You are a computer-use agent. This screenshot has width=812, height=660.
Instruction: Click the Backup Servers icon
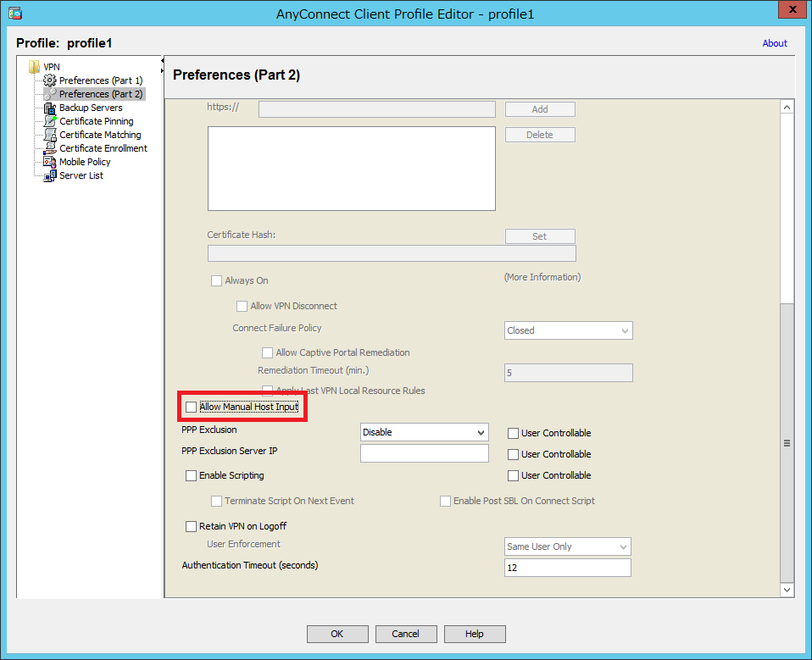pyautogui.click(x=50, y=108)
